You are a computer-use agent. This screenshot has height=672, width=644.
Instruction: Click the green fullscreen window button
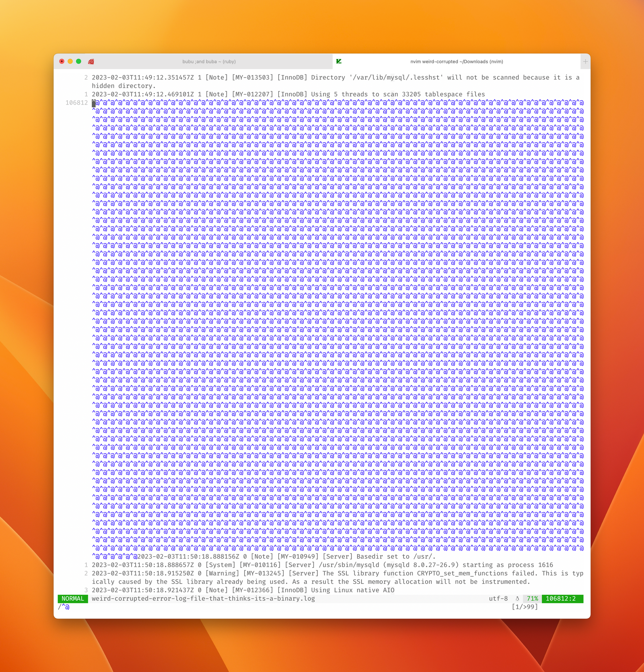pos(79,62)
